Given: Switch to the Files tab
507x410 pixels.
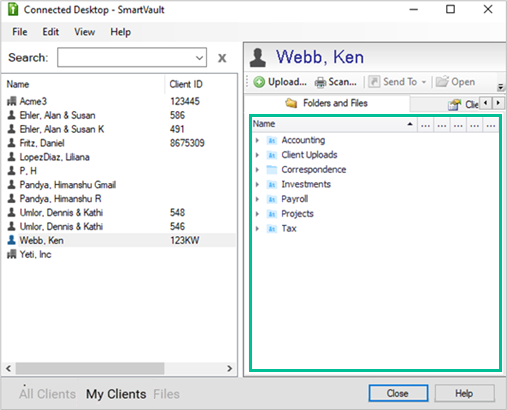Looking at the screenshot, I should point(166,394).
